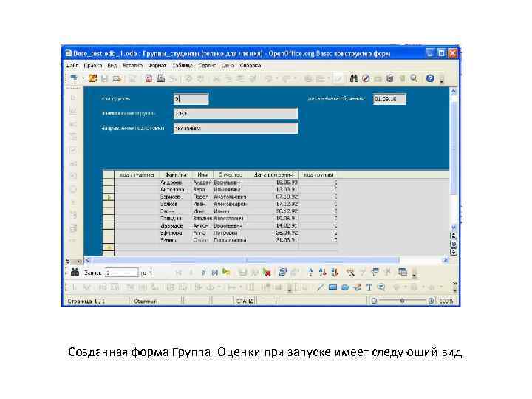Click the Zoom magnifier icon

pos(414,78)
